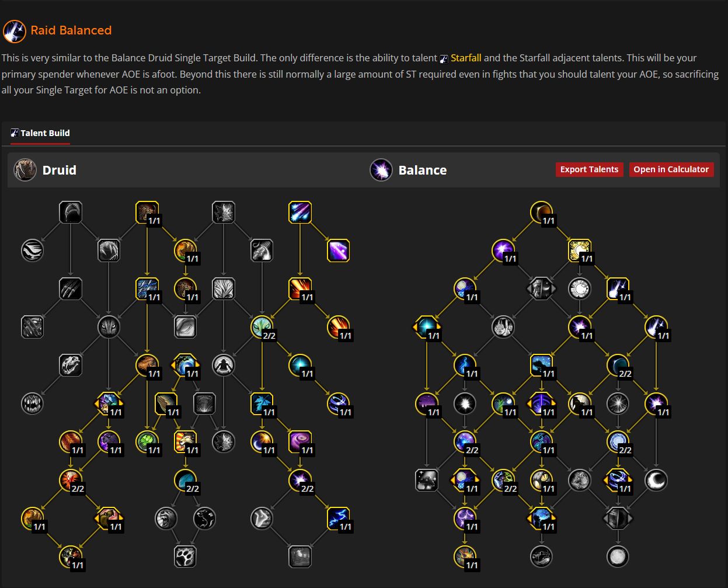Image resolution: width=728 pixels, height=588 pixels.
Task: Open the build in Calculator
Action: pyautogui.click(x=671, y=169)
